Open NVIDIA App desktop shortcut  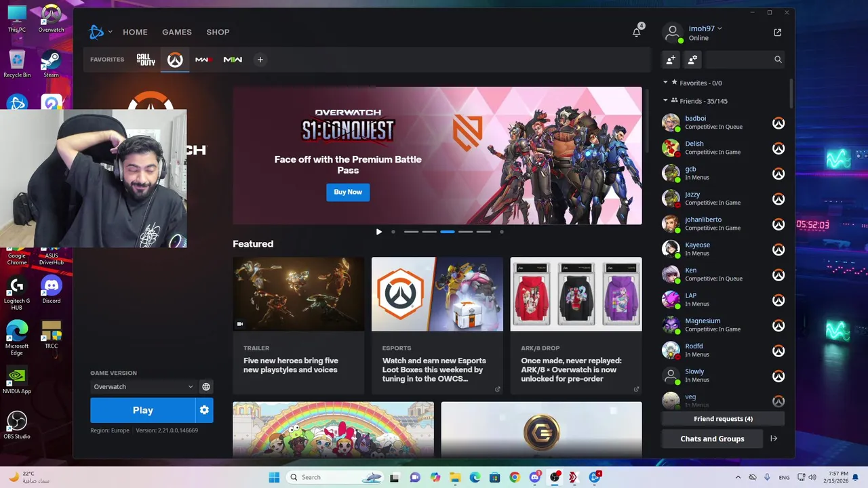17,380
